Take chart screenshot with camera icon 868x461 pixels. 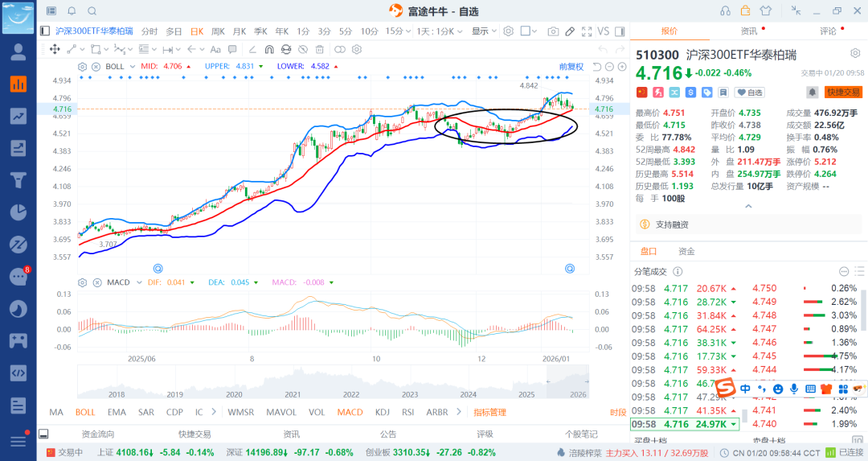coord(552,31)
